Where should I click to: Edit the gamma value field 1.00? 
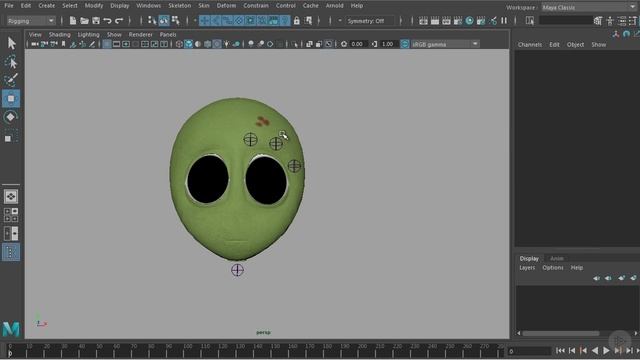pos(389,44)
